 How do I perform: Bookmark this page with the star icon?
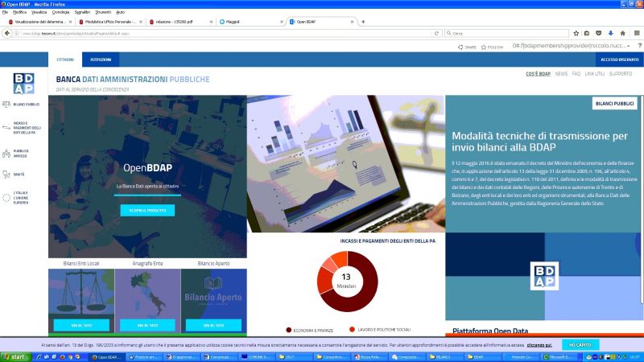click(576, 33)
